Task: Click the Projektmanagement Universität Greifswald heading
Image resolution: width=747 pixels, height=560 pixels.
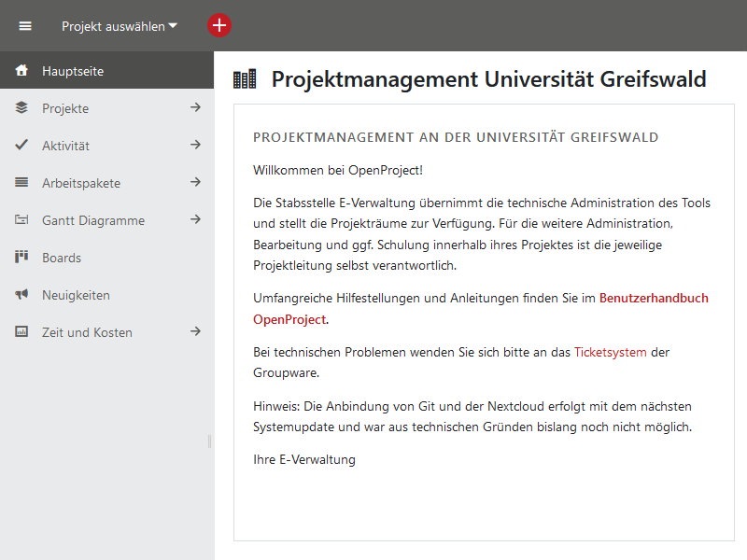Action: pyautogui.click(x=488, y=79)
